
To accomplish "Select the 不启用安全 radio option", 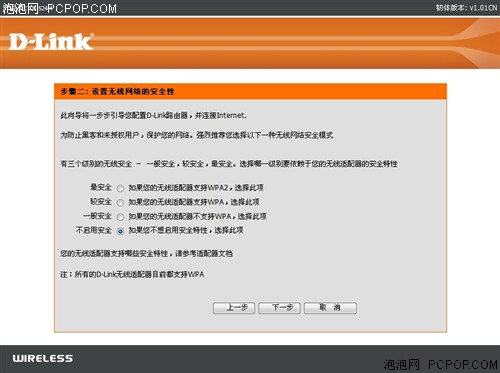I will tap(120, 231).
